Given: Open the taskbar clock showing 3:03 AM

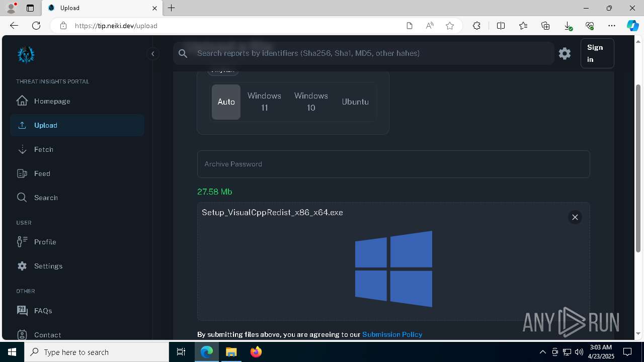Looking at the screenshot, I should click(600, 352).
